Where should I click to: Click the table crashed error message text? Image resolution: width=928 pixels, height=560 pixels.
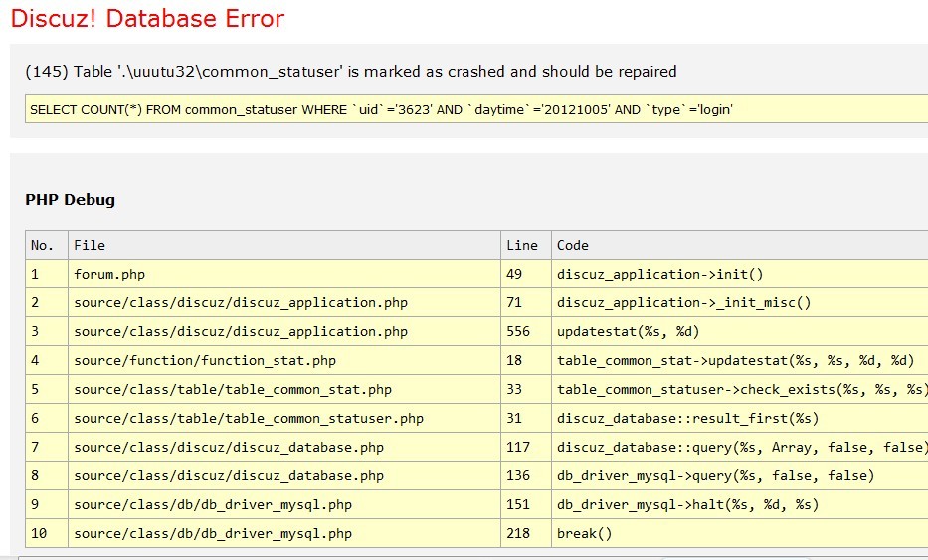pyautogui.click(x=350, y=72)
